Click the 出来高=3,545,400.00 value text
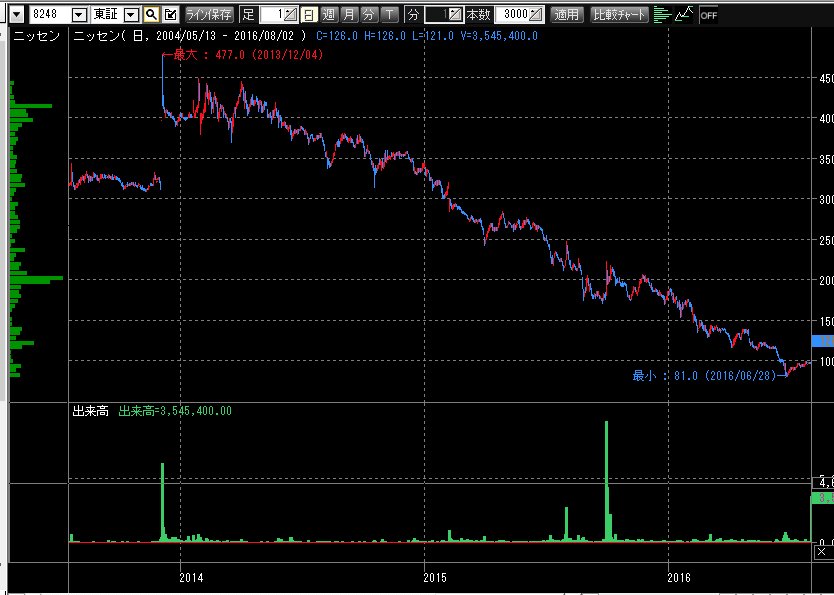834x595 pixels. (x=175, y=411)
